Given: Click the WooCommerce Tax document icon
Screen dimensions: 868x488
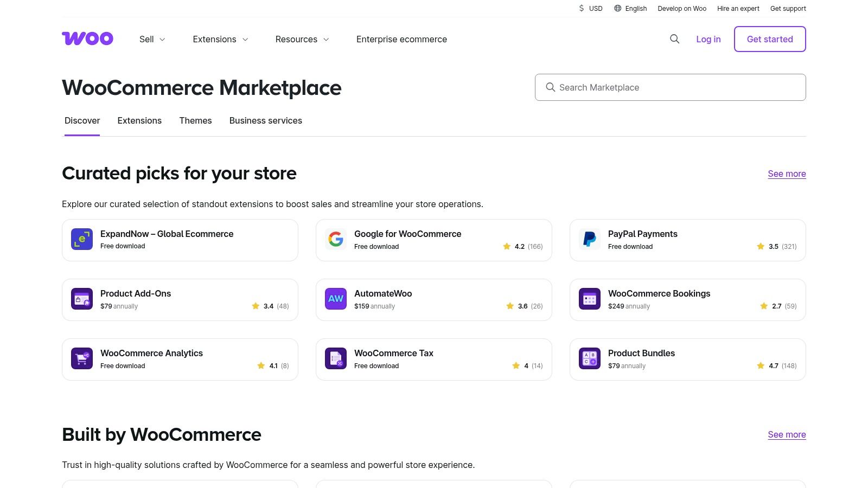Looking at the screenshot, I should point(336,358).
